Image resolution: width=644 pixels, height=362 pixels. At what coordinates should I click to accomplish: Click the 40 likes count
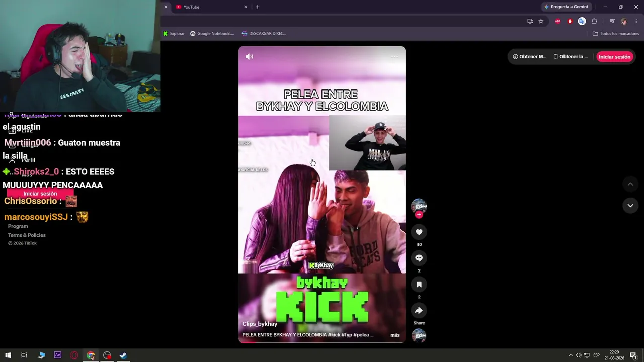pyautogui.click(x=419, y=244)
